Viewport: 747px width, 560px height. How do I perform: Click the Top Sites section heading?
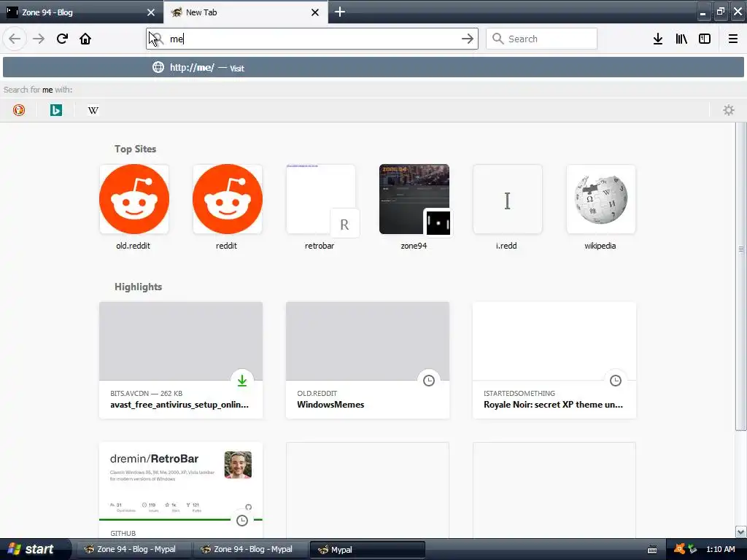pyautogui.click(x=135, y=149)
